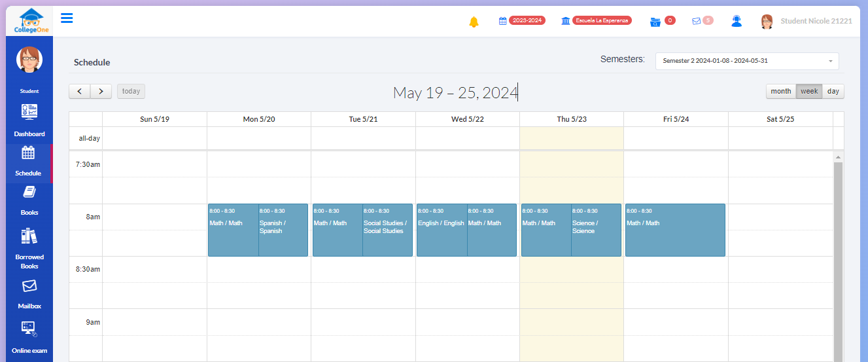Switch calendar to day view
The image size is (868, 362).
[x=833, y=92]
